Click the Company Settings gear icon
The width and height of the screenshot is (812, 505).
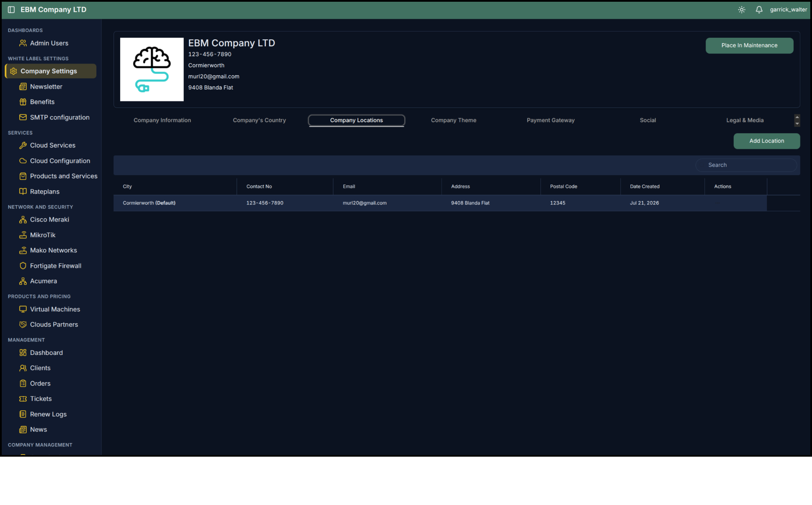13,71
